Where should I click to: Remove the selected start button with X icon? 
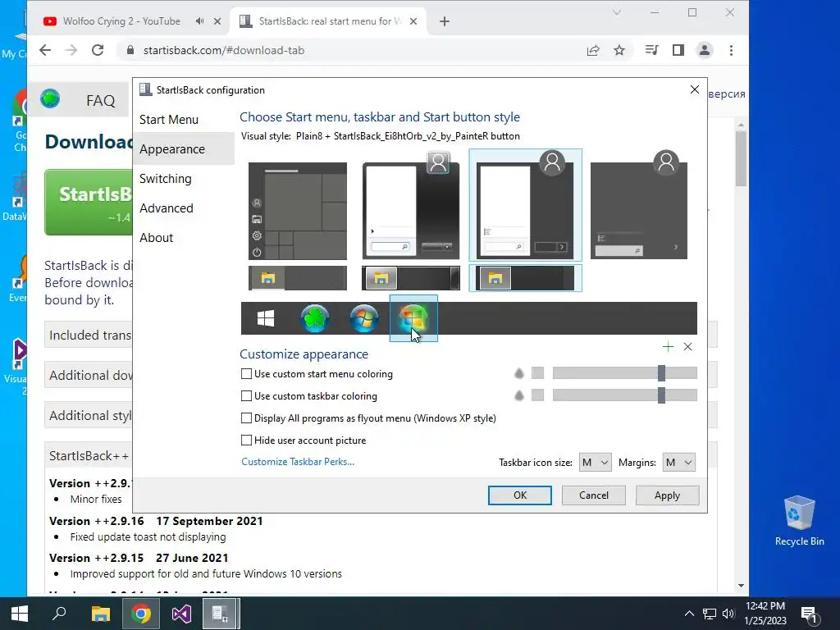[688, 347]
